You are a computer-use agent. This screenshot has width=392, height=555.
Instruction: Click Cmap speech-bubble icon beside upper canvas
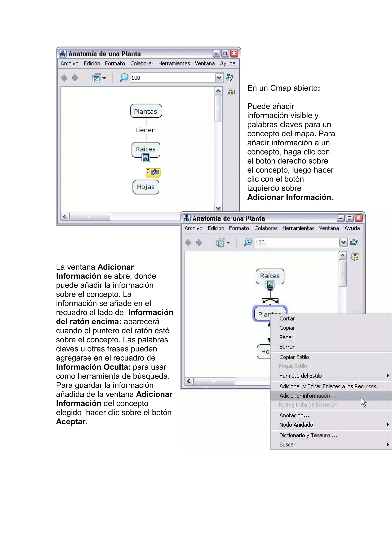(x=231, y=92)
